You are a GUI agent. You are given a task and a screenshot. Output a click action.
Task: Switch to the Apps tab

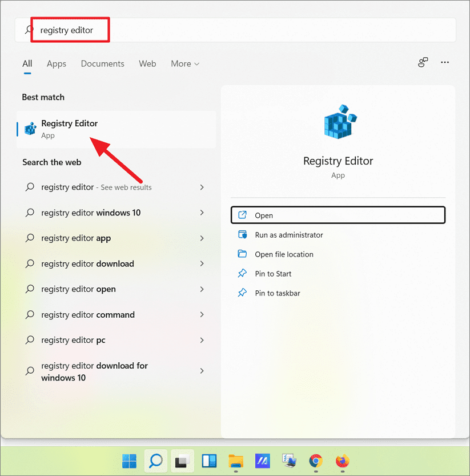point(56,63)
